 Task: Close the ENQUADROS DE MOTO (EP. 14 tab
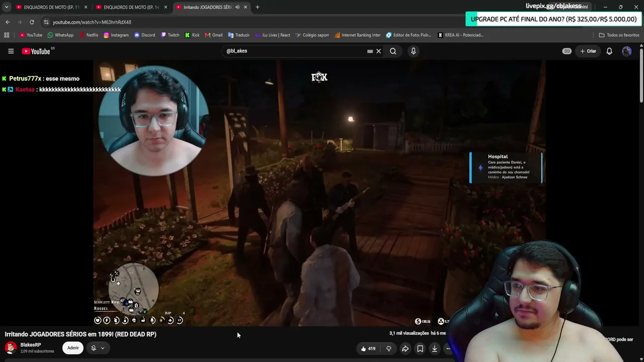166,7
